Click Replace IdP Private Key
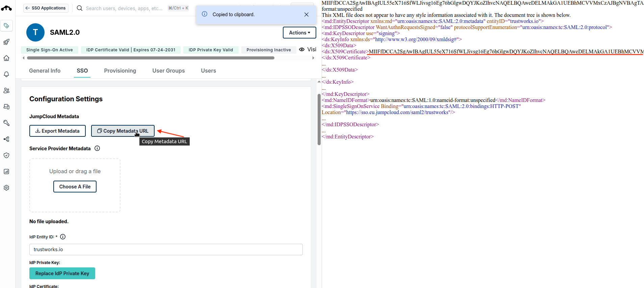Image resolution: width=644 pixels, height=288 pixels. pos(62,273)
